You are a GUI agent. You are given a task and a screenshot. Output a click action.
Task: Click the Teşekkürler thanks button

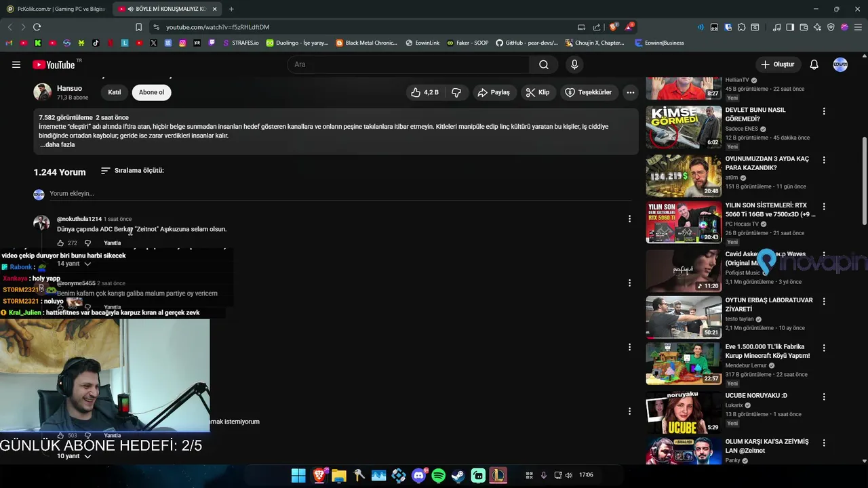(x=588, y=92)
